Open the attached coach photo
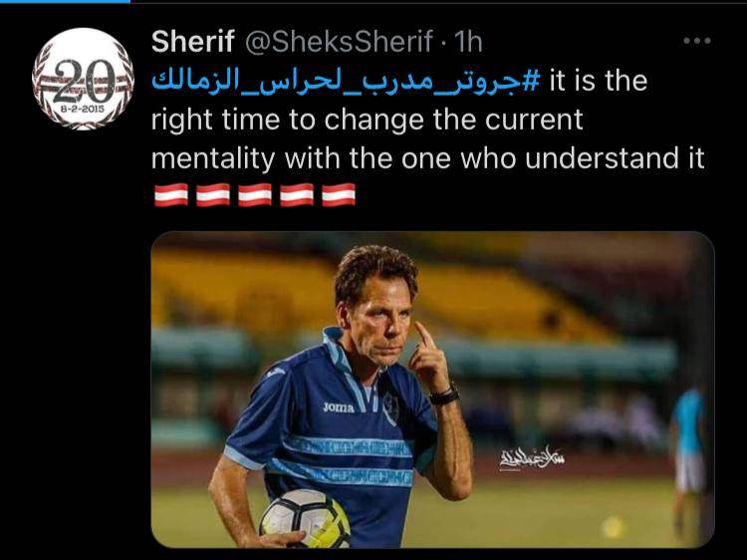 point(432,390)
